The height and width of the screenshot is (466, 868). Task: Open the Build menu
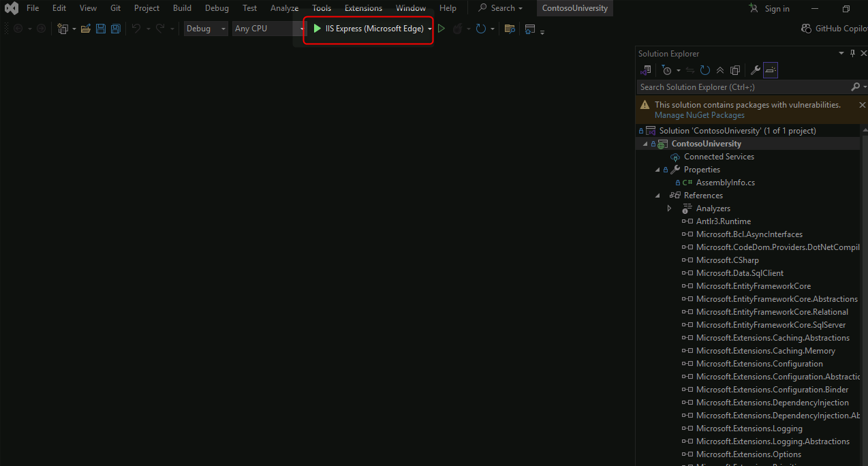pos(182,8)
